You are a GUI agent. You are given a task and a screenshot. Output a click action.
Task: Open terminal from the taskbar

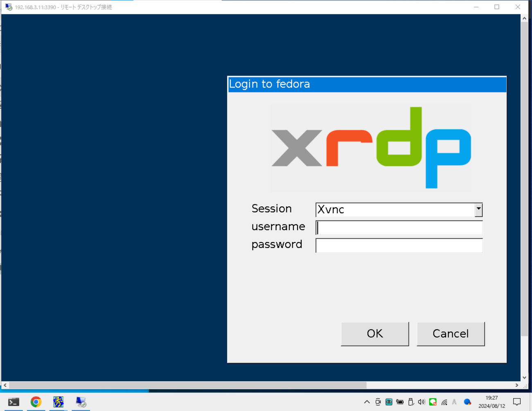coord(14,402)
